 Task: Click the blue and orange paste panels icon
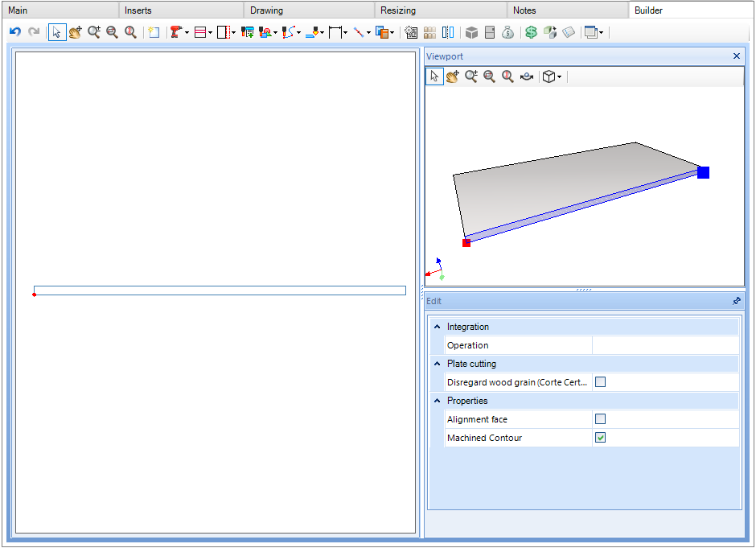pos(382,32)
